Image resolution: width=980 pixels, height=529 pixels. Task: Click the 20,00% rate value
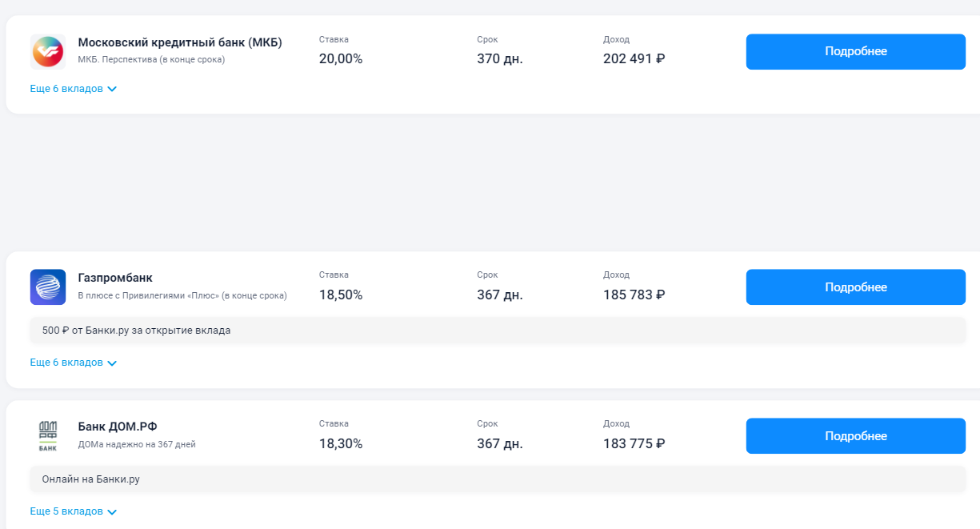pos(341,58)
